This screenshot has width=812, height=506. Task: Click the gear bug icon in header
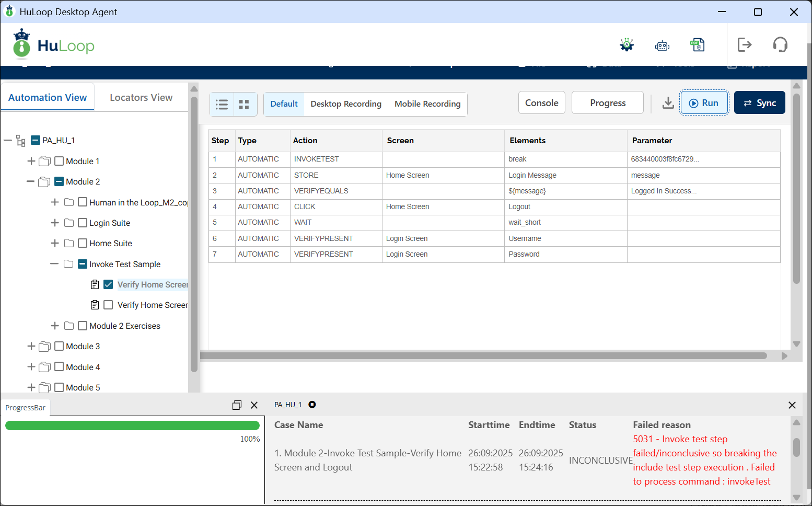627,45
